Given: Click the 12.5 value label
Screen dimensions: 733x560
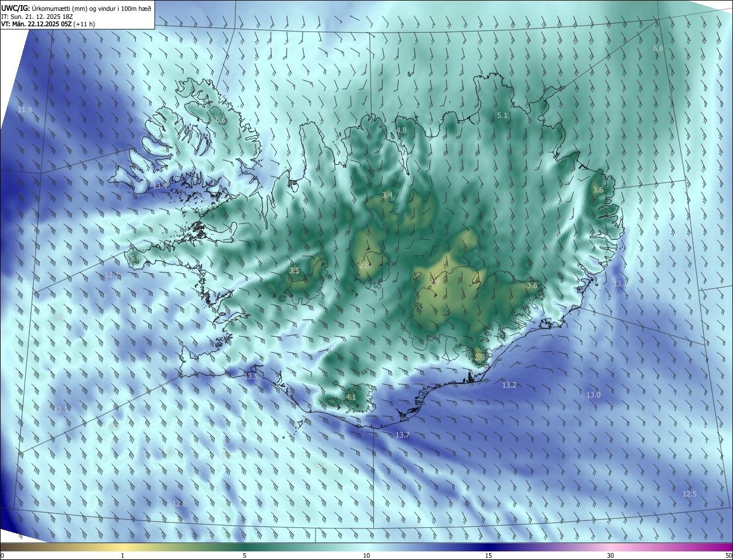Looking at the screenshot, I should (689, 494).
